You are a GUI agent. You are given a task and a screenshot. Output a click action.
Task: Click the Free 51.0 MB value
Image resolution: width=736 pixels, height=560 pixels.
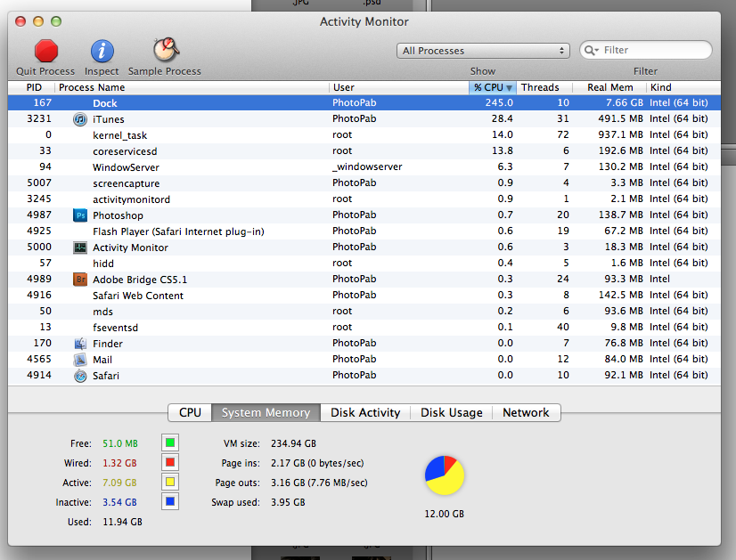pos(120,443)
